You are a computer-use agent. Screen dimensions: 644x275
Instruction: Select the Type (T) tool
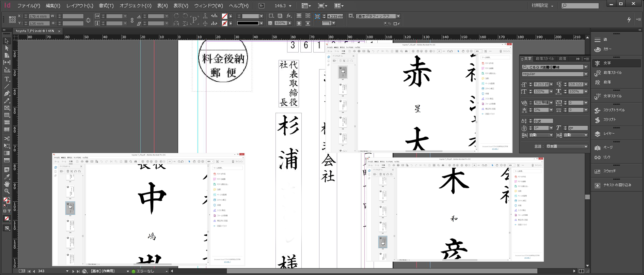coord(6,79)
